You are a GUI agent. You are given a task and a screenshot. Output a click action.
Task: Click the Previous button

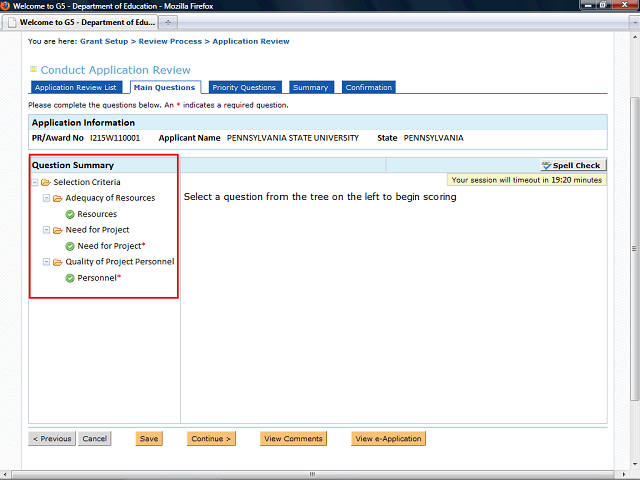tap(52, 439)
